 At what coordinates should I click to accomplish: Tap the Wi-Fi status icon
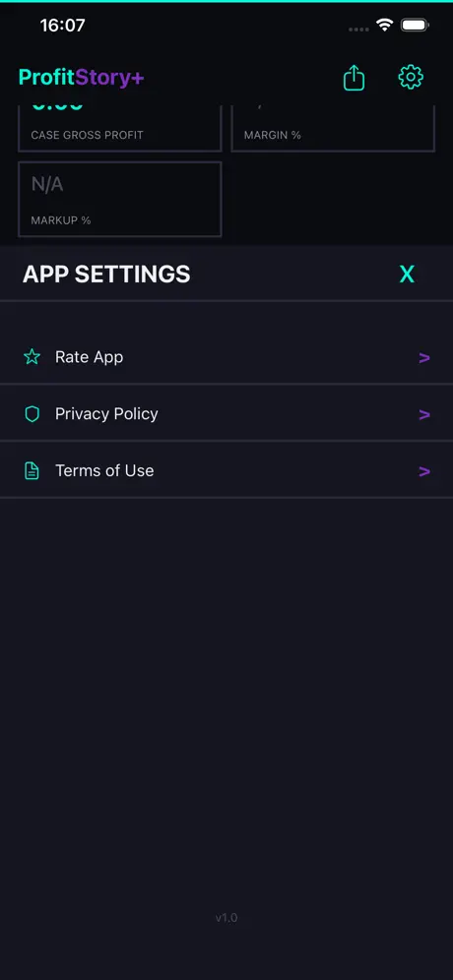(384, 25)
